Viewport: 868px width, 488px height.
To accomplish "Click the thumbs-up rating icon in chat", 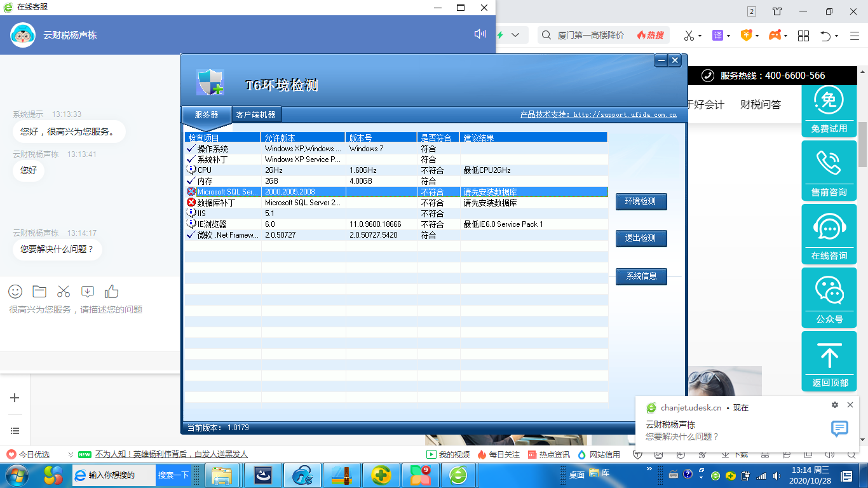I will (112, 291).
